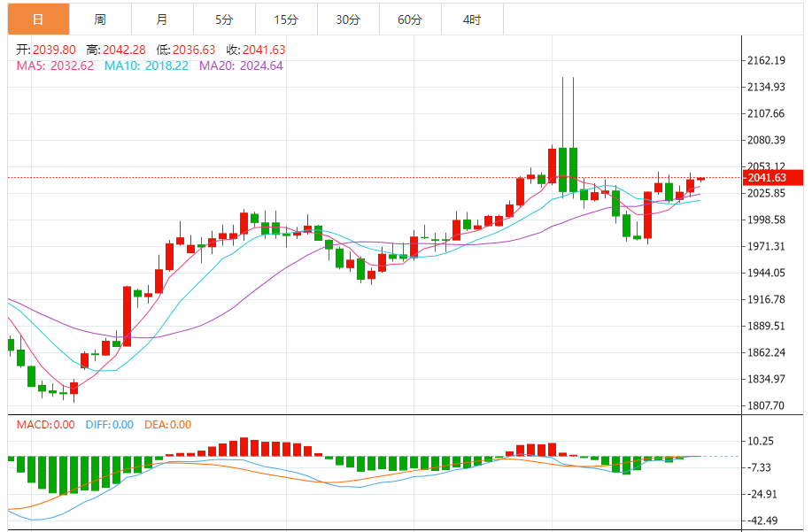Image resolution: width=812 pixels, height=532 pixels.
Task: Click the MACD:0.00 indicator label
Action: tap(45, 425)
